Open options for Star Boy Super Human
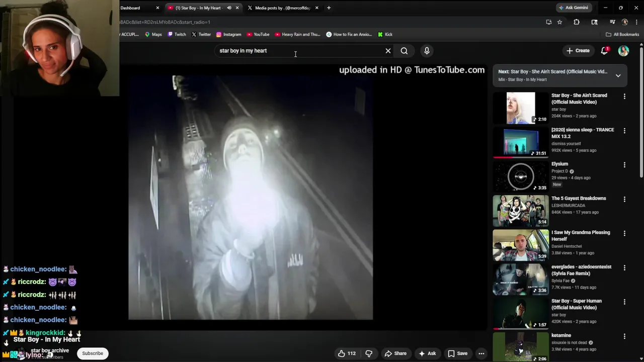 (x=624, y=302)
